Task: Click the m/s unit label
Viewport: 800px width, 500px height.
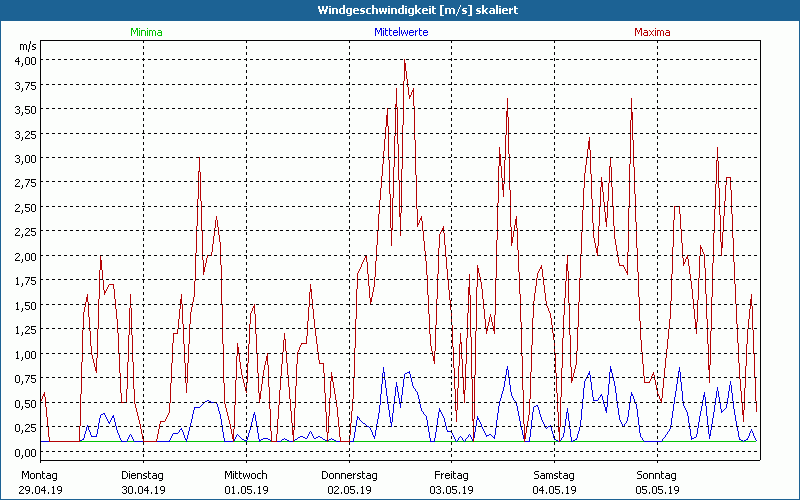Action: click(x=27, y=46)
